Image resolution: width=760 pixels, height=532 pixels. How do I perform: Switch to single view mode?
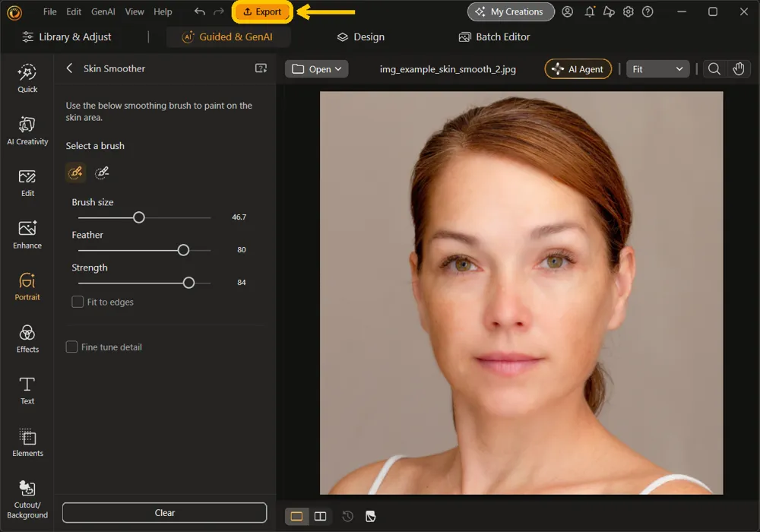296,516
